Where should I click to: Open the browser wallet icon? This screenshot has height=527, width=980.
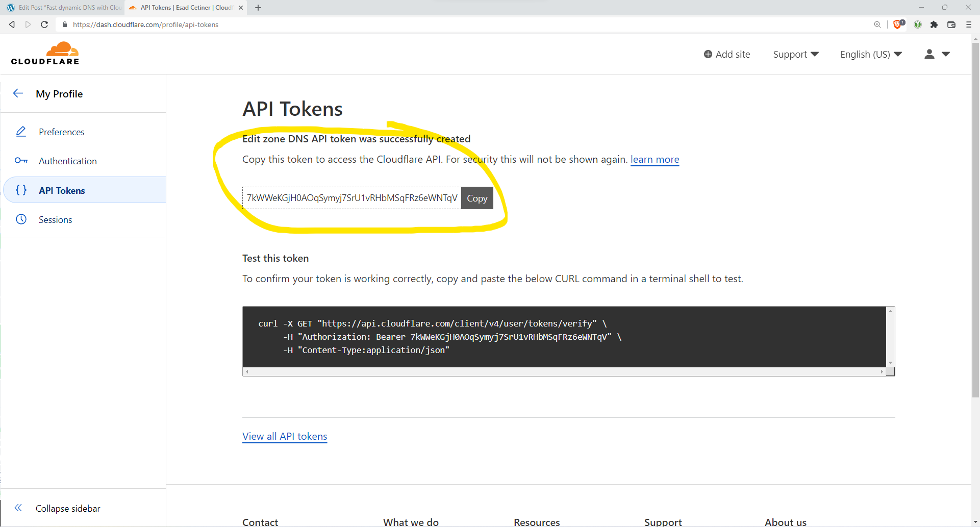tap(951, 24)
